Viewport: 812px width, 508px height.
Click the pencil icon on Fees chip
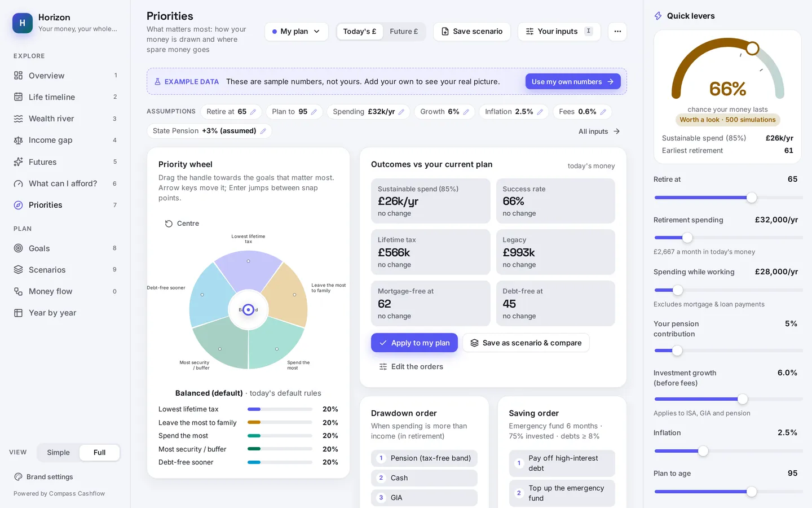click(603, 112)
